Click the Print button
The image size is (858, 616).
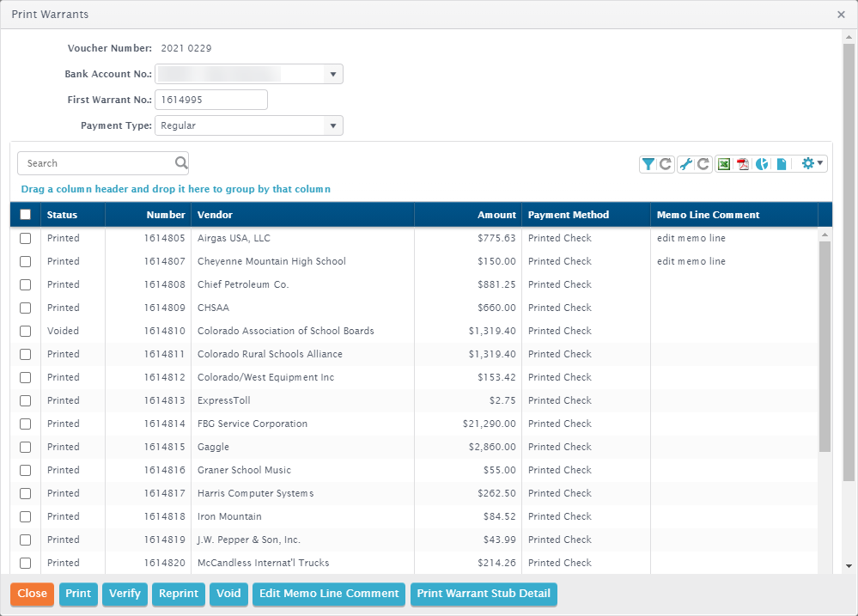click(78, 595)
